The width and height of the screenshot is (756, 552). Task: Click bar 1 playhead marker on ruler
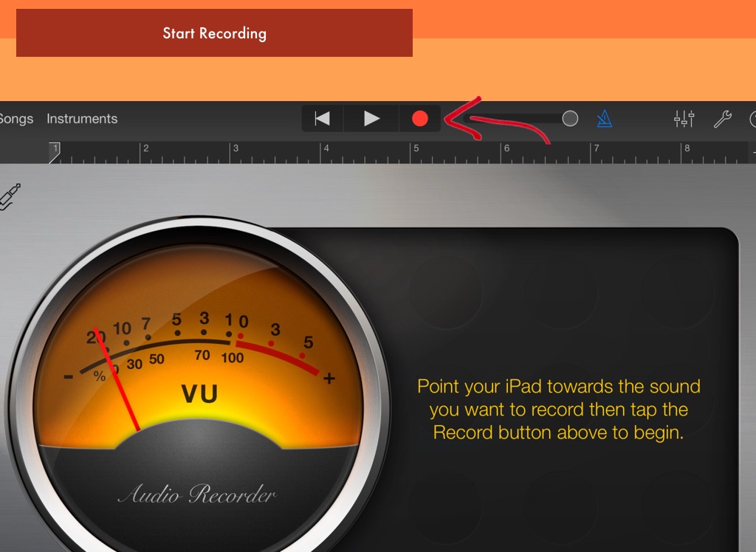tap(54, 150)
